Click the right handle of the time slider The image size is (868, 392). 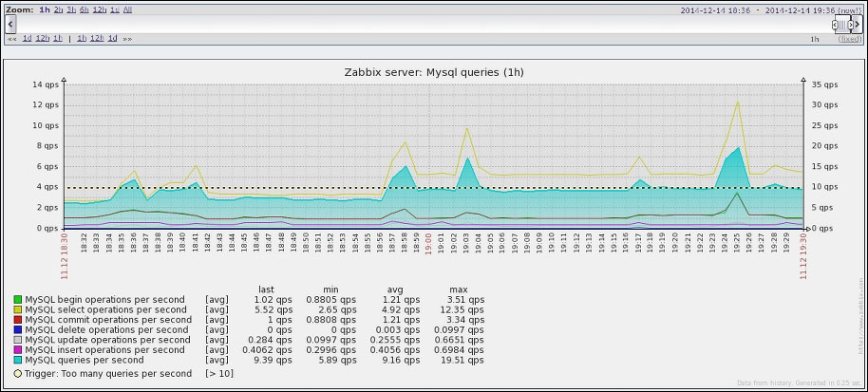coord(850,25)
